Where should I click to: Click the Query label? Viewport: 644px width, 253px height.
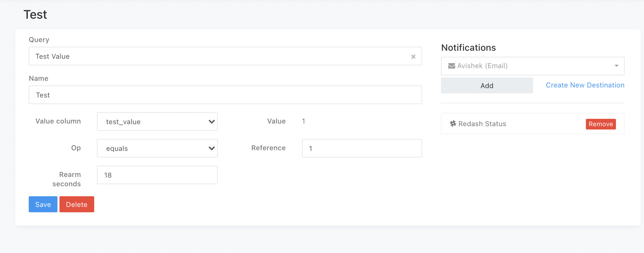point(39,40)
